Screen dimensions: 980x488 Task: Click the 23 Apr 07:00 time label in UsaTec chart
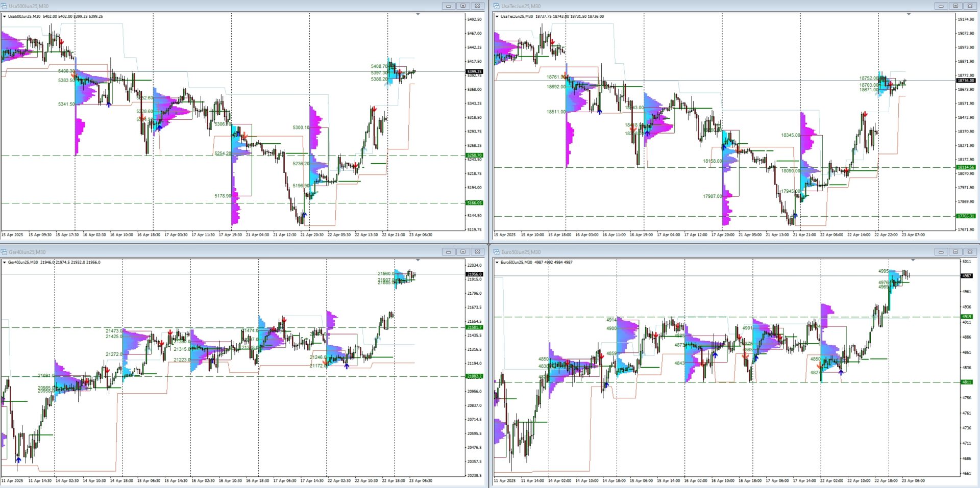pos(913,235)
